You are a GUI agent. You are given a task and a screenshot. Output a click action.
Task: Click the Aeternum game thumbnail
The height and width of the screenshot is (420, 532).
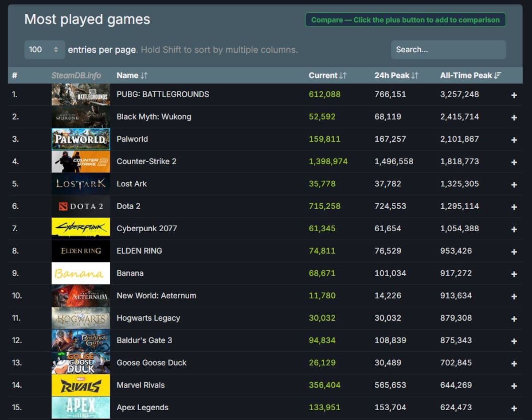81,296
